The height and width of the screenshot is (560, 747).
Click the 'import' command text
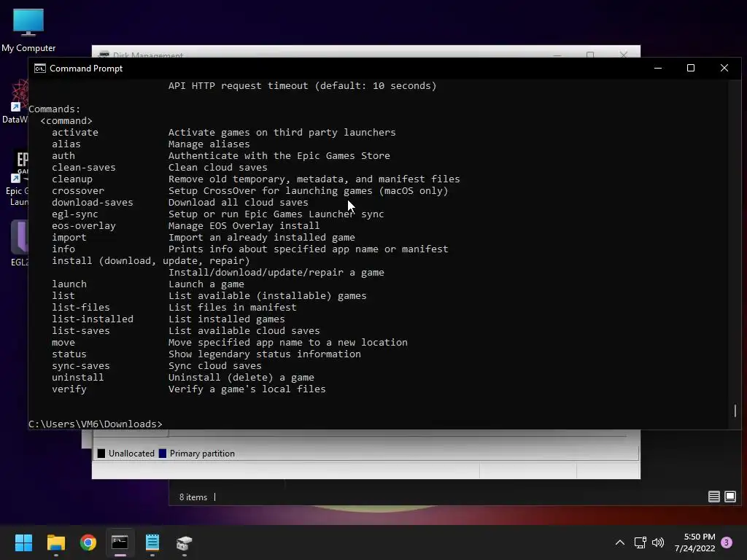pos(69,237)
